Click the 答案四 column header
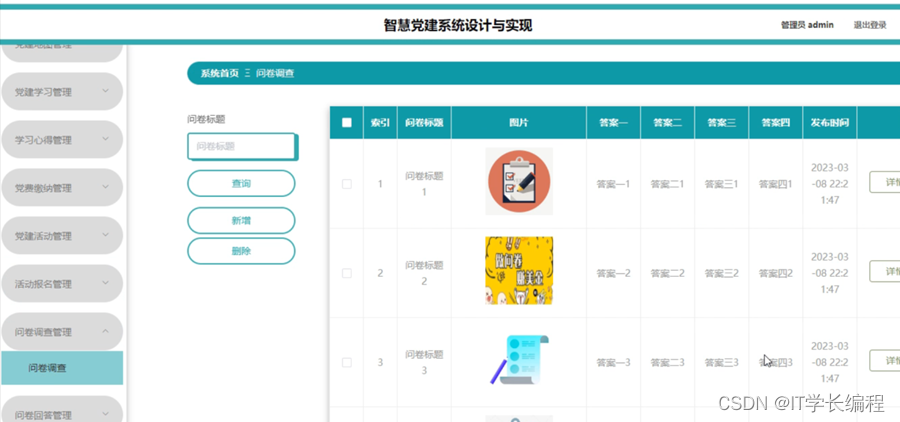 (775, 122)
